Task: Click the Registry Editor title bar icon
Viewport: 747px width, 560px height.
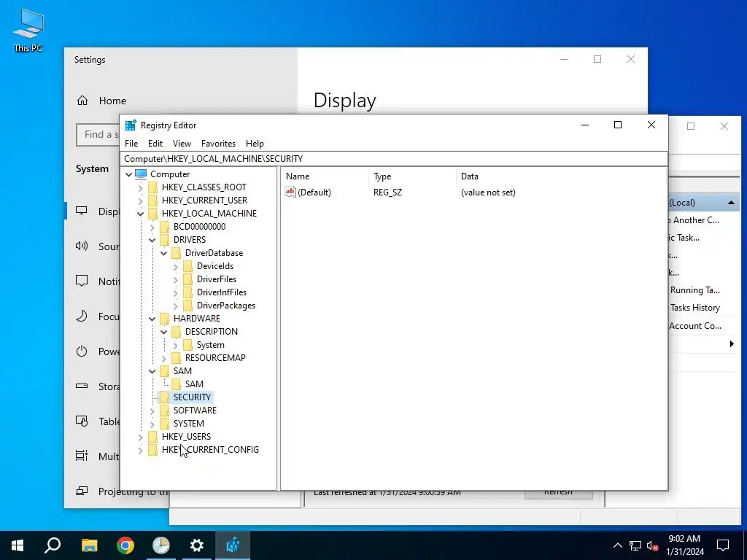Action: (131, 125)
